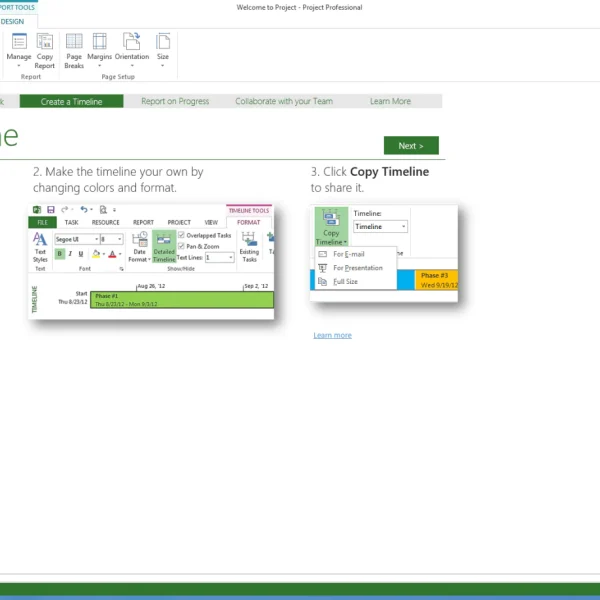Choose Full Size menu entry

[355, 282]
